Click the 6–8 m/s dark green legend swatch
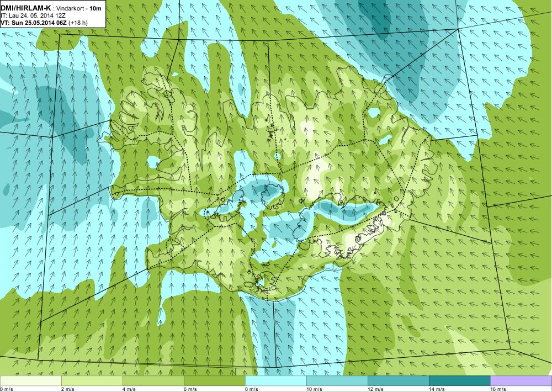This screenshot has height=392, width=552. click(214, 380)
